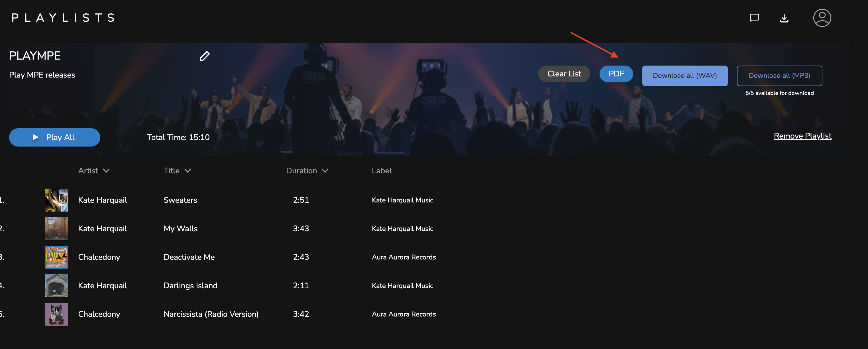868x349 pixels.
Task: Click the Clear List button
Action: [564, 74]
